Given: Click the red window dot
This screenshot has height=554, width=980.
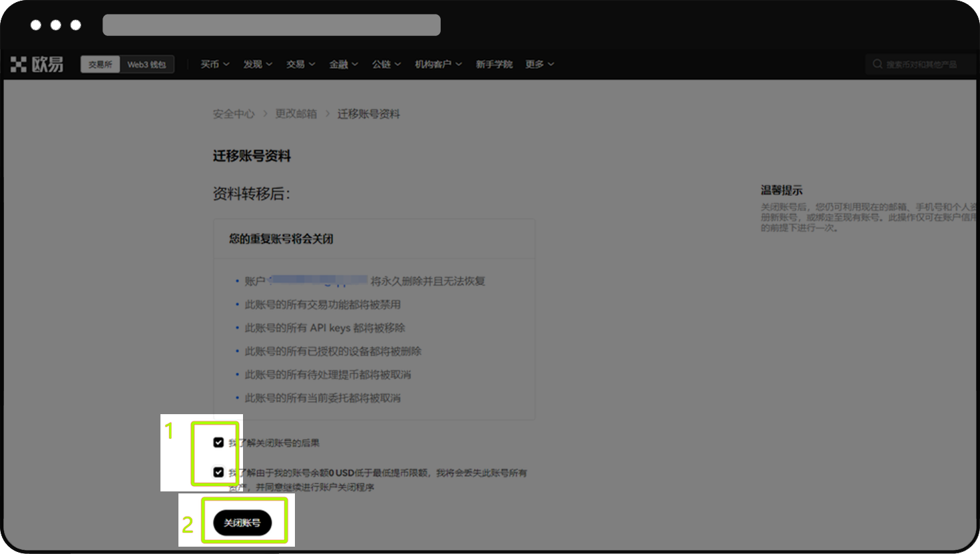Looking at the screenshot, I should pos(36,25).
